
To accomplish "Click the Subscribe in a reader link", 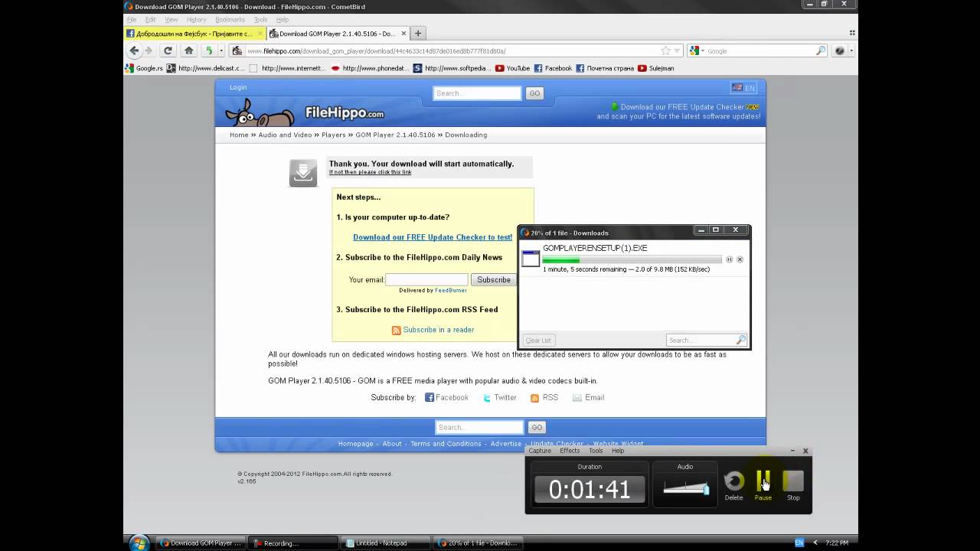I will pos(439,330).
